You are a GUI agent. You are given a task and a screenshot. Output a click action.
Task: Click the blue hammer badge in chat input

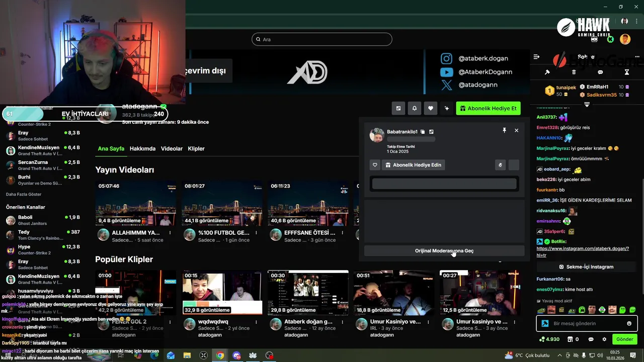point(544,323)
